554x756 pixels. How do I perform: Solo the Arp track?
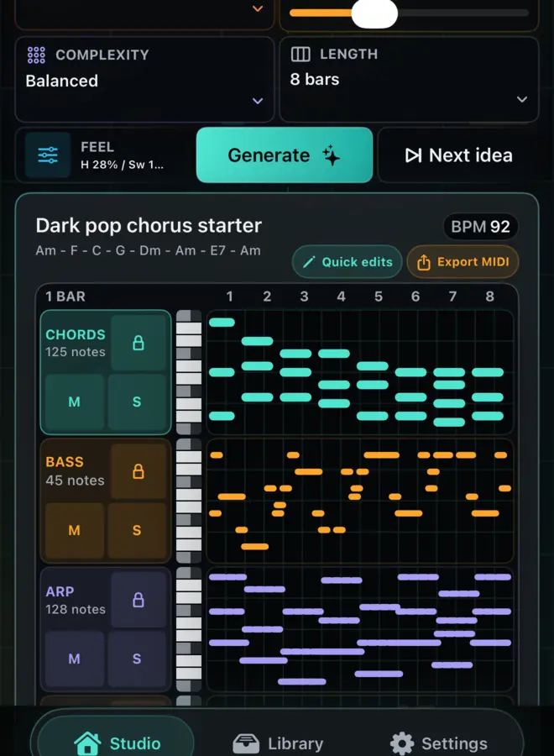tap(137, 659)
